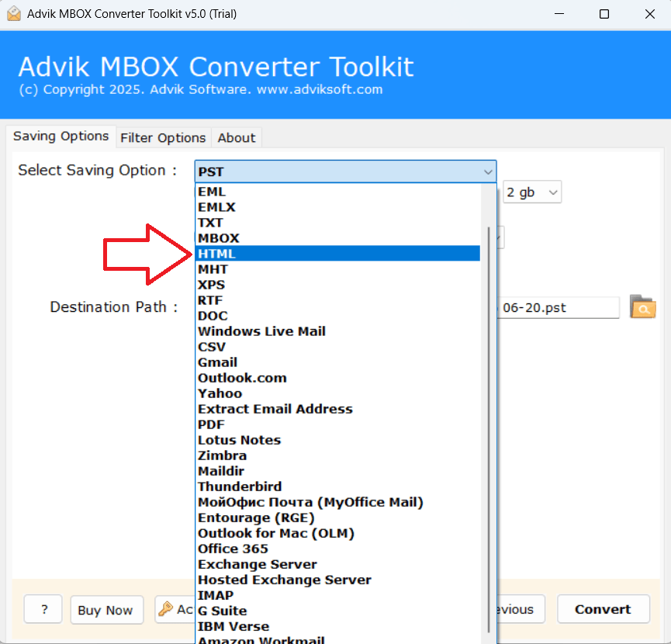Switch to the Filter Options tab
671x644 pixels.
pos(163,138)
